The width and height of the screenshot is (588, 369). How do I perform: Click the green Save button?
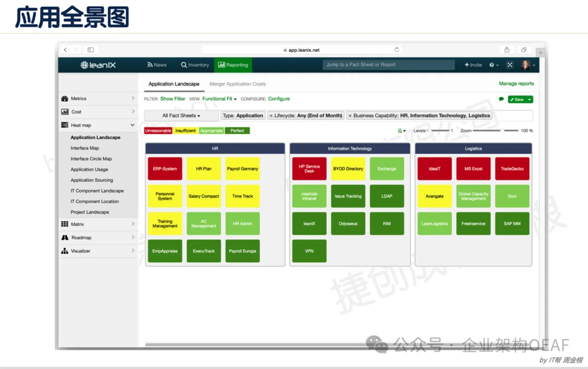[517, 99]
